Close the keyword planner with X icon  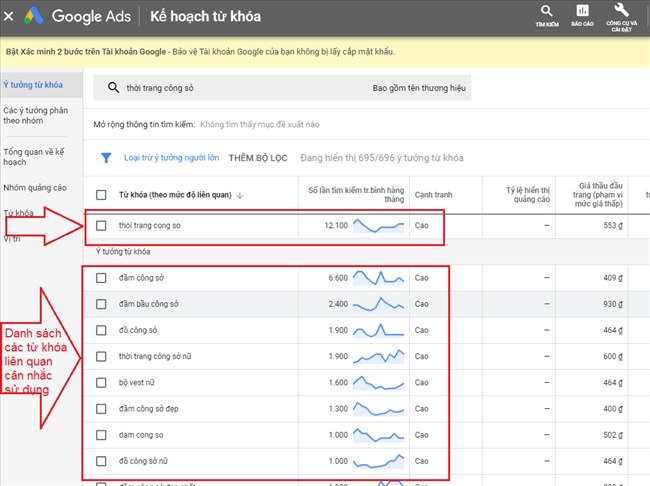(x=9, y=17)
